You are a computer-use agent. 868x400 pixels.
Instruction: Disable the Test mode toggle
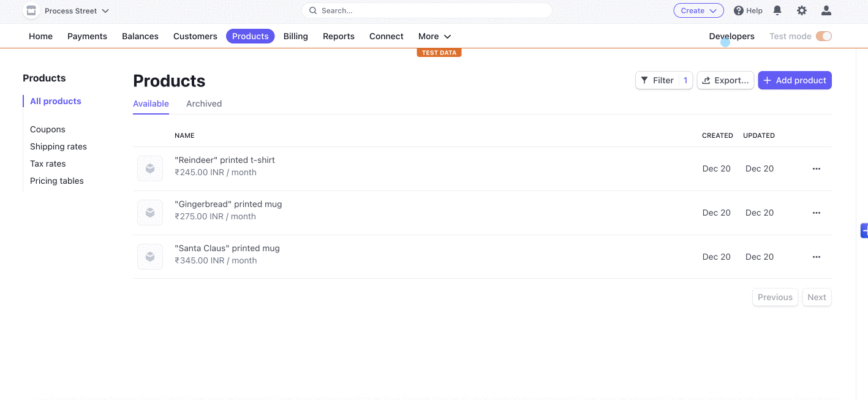click(823, 36)
